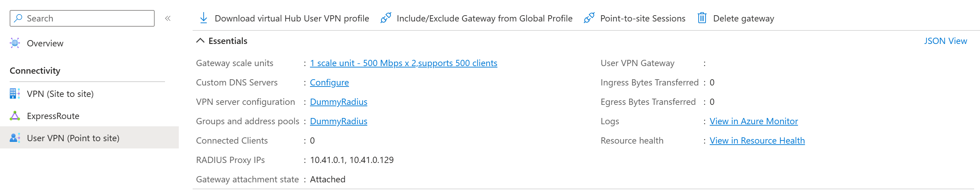Click the ExpressRoute triangle icon
Image resolution: width=980 pixels, height=191 pixels.
(x=15, y=116)
